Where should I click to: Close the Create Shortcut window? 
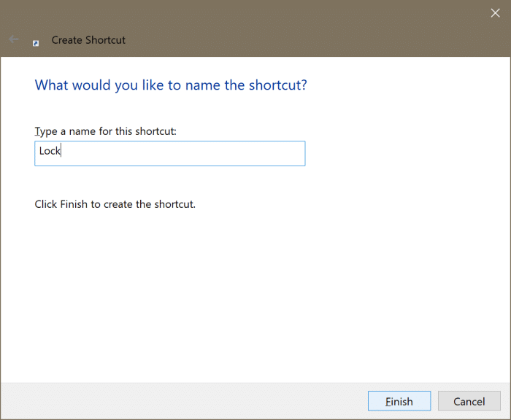click(495, 13)
